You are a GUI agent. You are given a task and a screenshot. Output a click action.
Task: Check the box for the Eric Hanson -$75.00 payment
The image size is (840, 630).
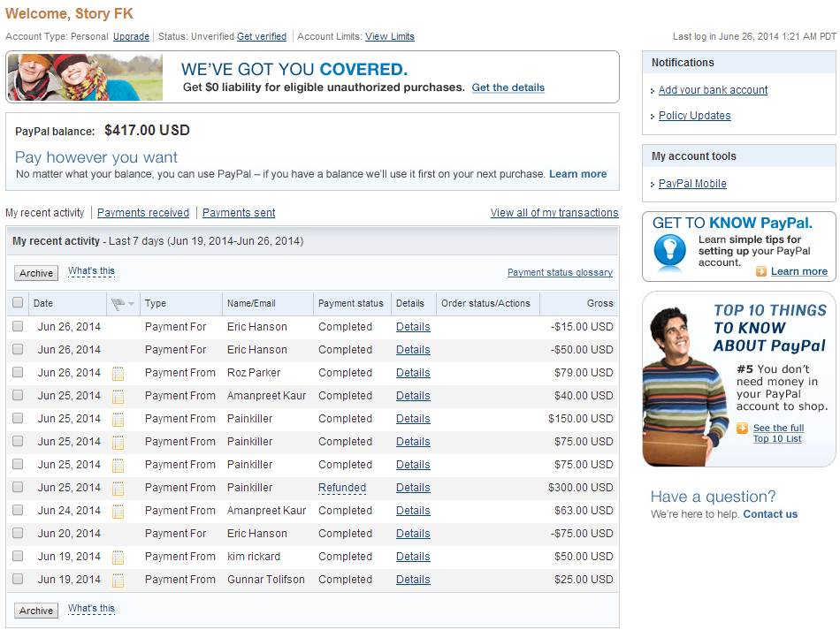click(x=18, y=533)
